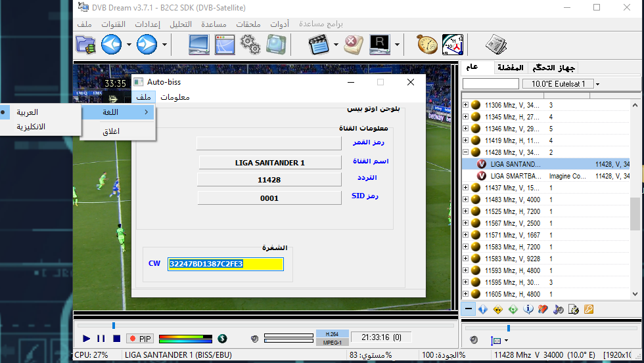Click the channel search input field
Image resolution: width=644 pixels, height=363 pixels.
(491, 83)
